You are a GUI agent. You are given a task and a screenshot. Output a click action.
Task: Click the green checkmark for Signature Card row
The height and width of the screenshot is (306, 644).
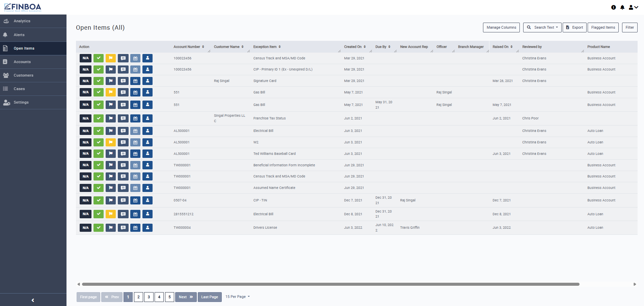click(99, 81)
